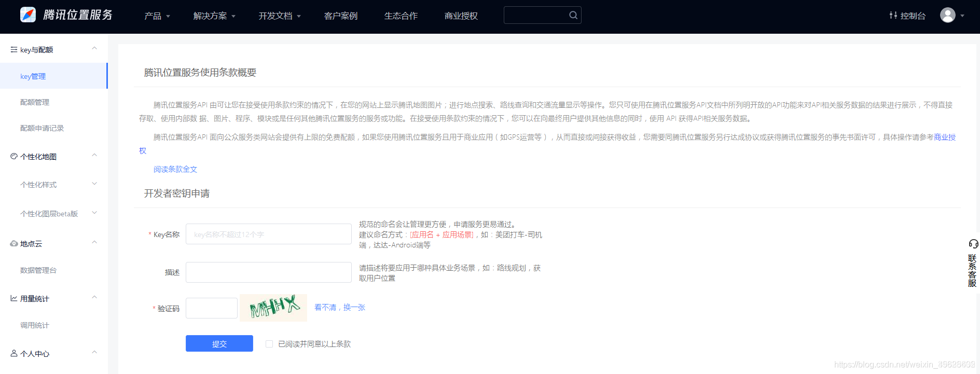Click the 地点云 cloud icon
The image size is (980, 374).
14,243
